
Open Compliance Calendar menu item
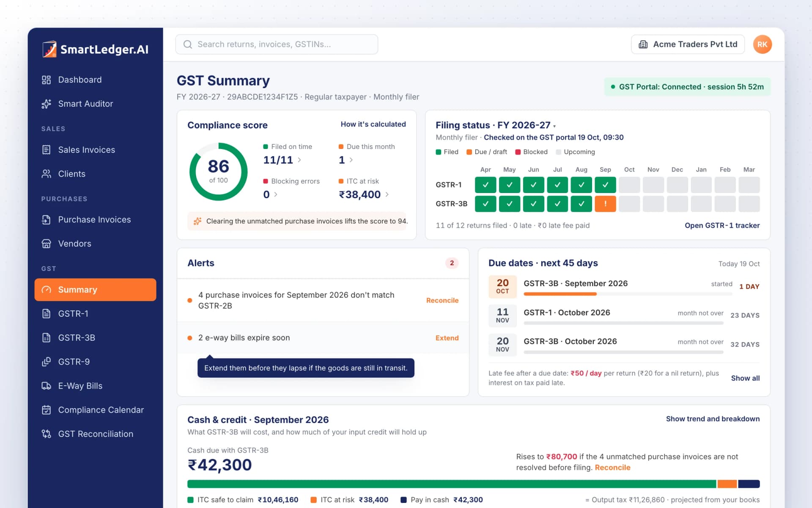tap(95, 410)
